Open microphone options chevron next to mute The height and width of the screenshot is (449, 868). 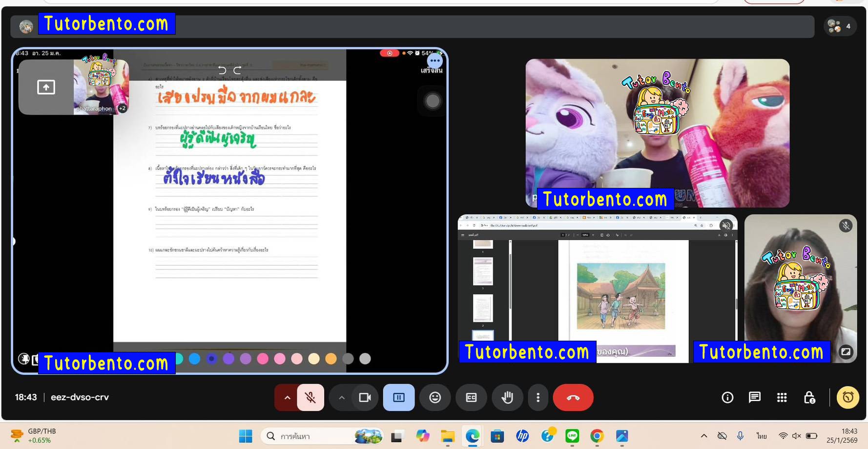[x=288, y=397]
